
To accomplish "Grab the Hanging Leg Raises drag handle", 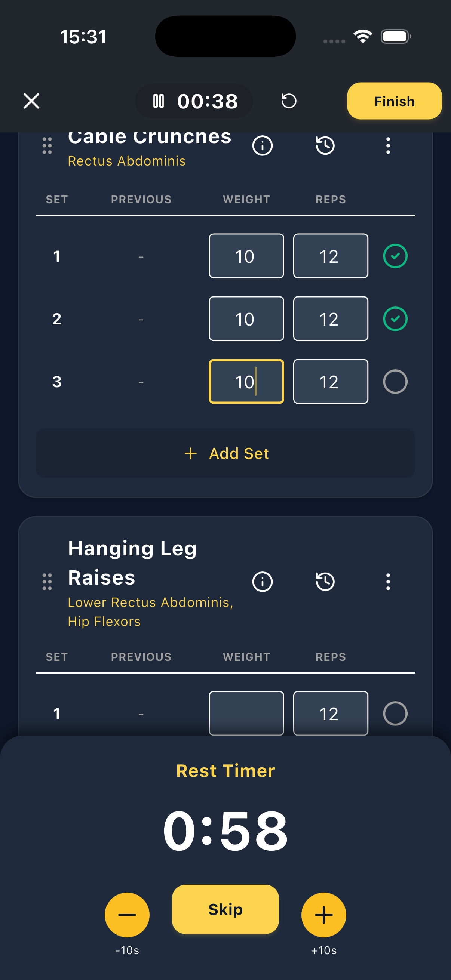I will pyautogui.click(x=47, y=581).
